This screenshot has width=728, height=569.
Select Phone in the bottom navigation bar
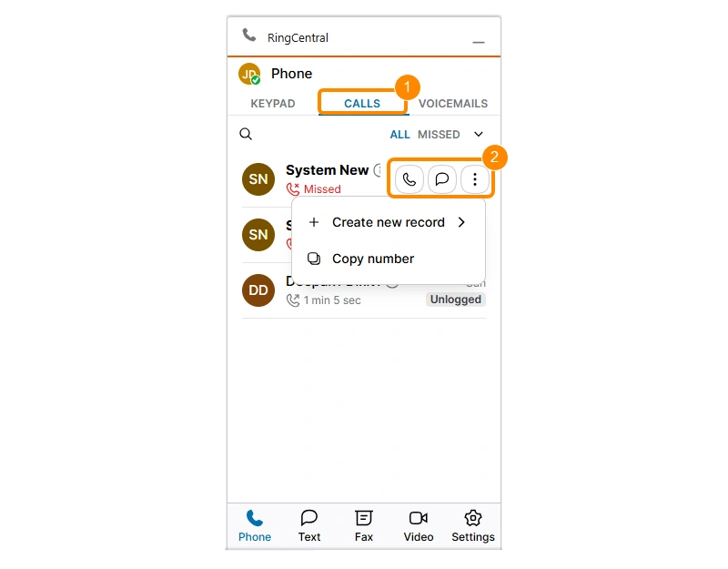click(255, 526)
